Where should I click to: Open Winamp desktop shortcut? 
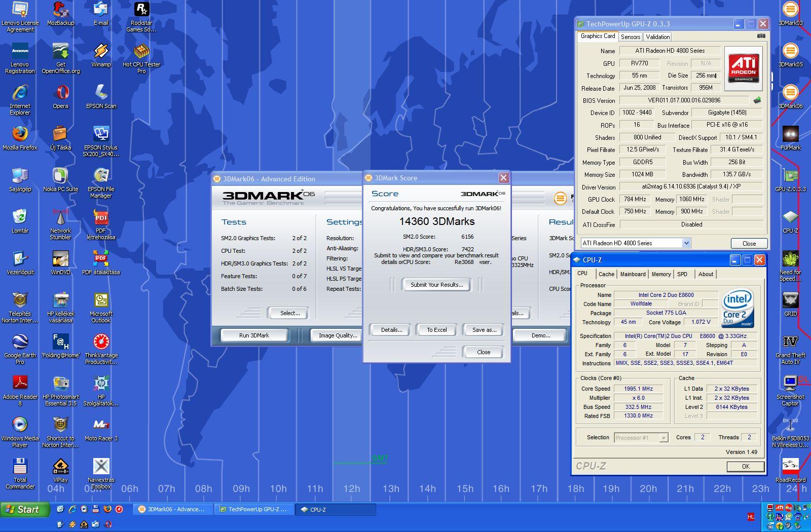101,56
